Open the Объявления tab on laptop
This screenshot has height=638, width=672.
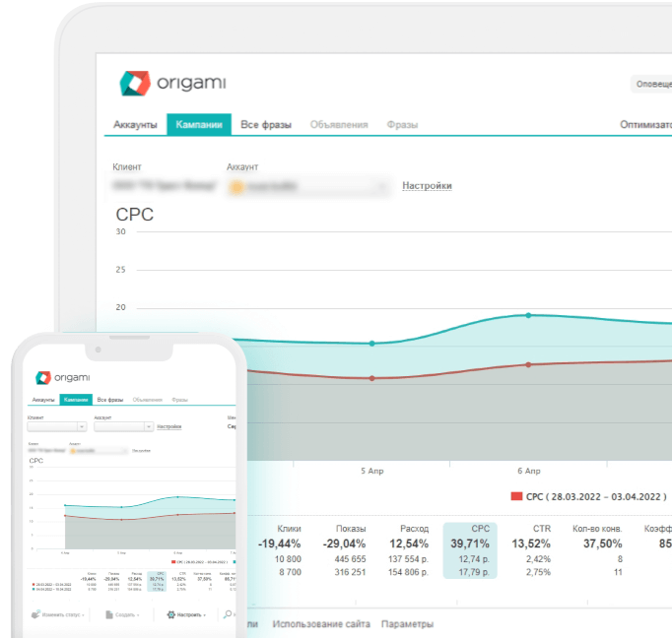pos(339,125)
